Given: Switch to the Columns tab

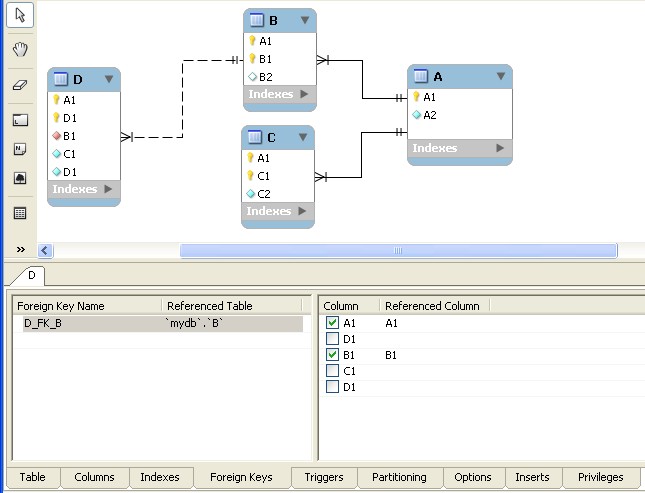Looking at the screenshot, I should click(x=94, y=478).
